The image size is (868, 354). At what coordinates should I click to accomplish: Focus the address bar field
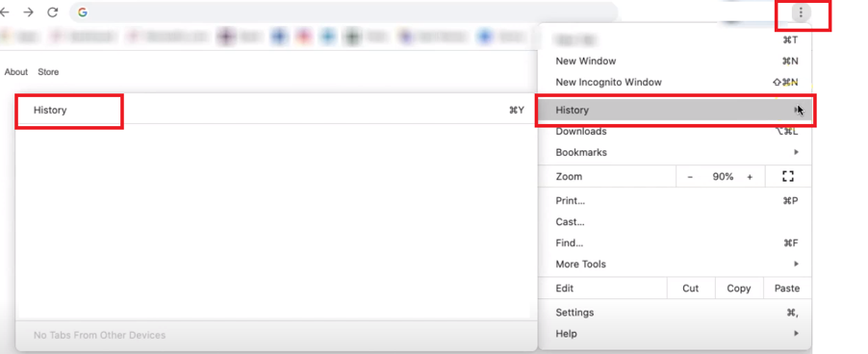click(x=344, y=13)
